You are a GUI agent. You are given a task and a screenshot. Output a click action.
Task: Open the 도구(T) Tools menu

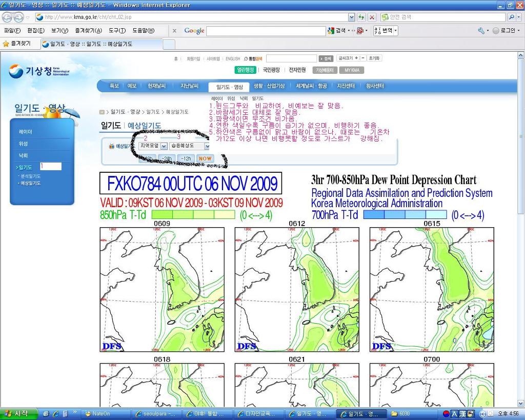click(x=117, y=30)
